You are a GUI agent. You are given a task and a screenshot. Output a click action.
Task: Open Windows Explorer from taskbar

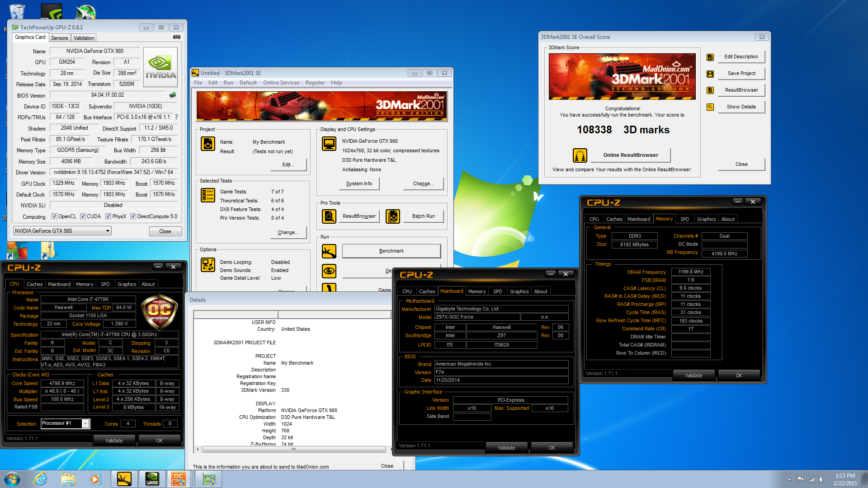68,479
